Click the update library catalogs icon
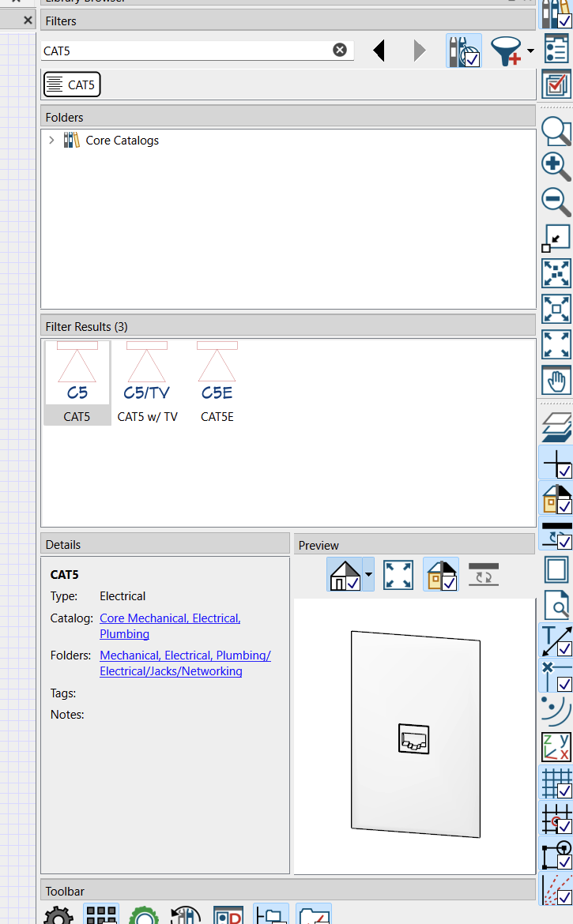 pyautogui.click(x=186, y=915)
